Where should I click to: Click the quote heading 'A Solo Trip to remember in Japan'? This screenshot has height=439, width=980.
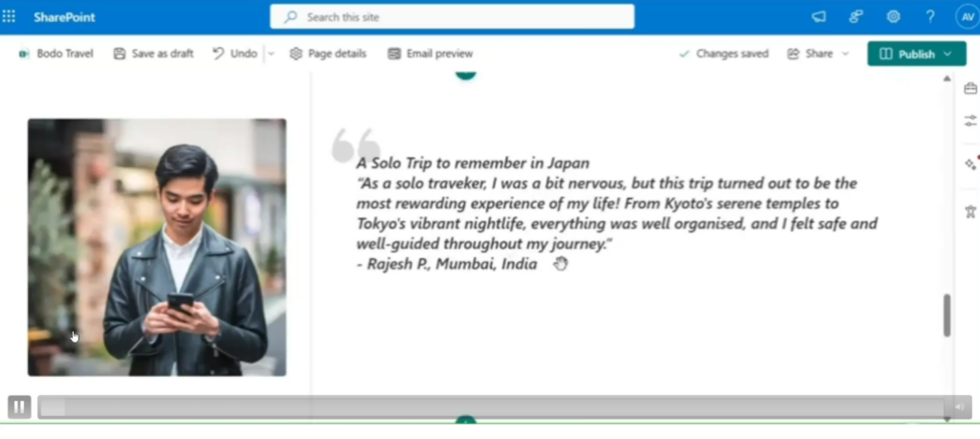[x=473, y=163]
